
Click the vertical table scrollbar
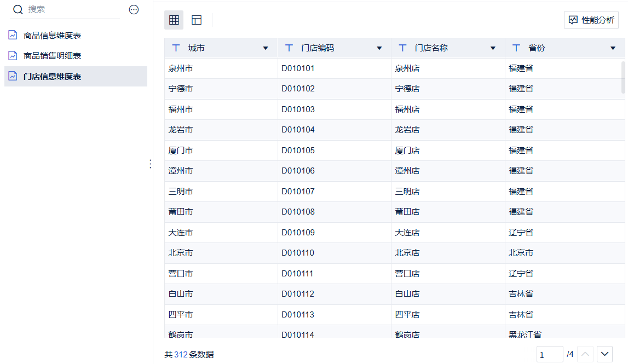tap(623, 77)
